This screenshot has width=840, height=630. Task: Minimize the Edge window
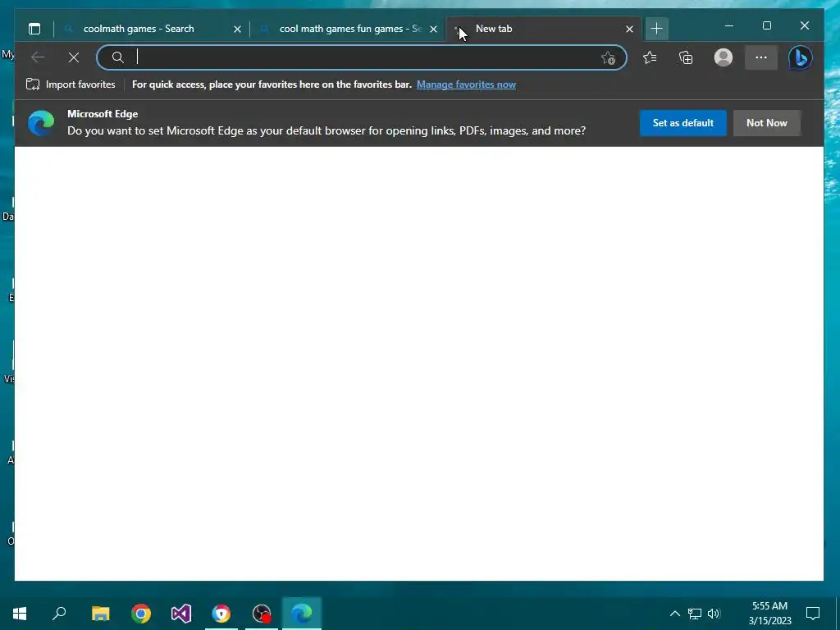coord(729,25)
